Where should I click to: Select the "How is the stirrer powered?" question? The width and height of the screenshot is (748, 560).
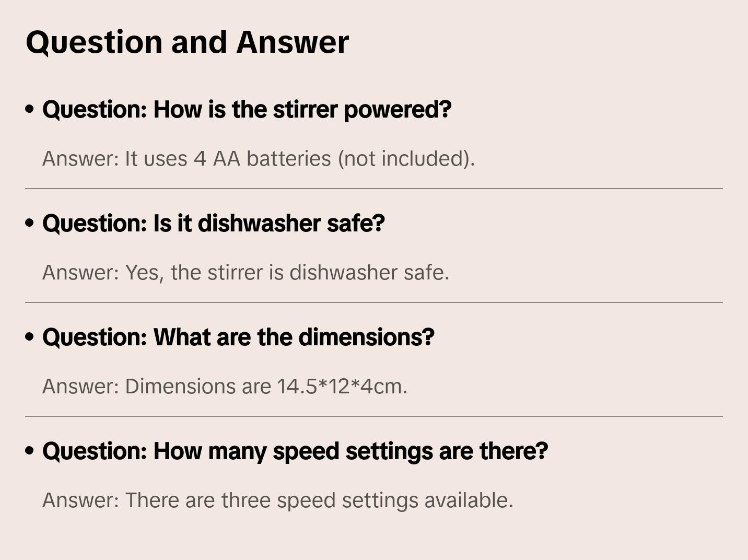point(247,110)
